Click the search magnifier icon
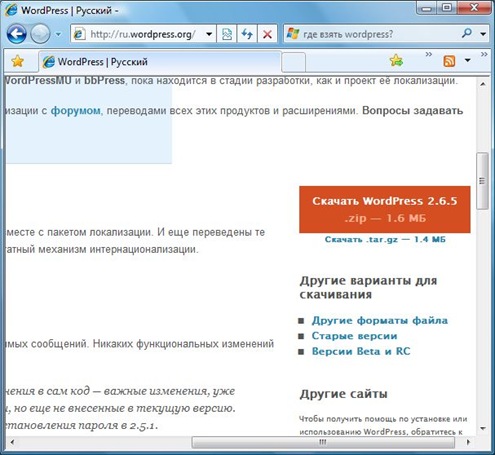This screenshot has width=495, height=455. point(467,33)
